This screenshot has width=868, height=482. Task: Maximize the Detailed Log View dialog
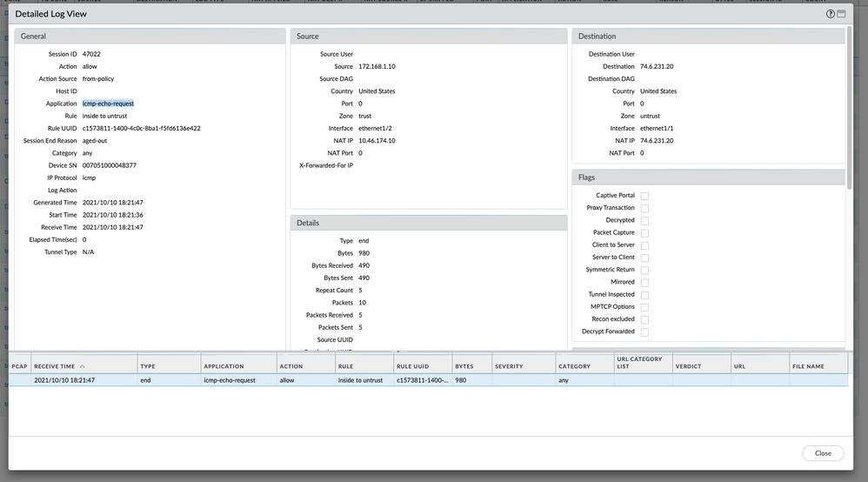click(x=842, y=15)
